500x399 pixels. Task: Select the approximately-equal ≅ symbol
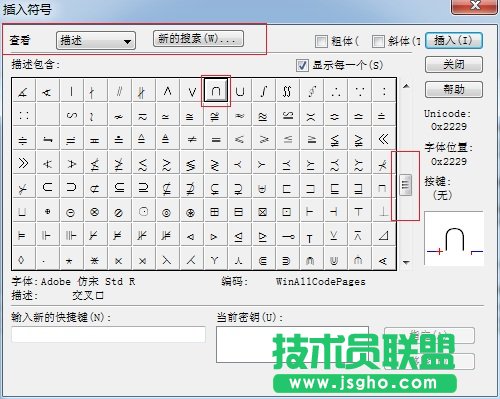[x=192, y=114]
